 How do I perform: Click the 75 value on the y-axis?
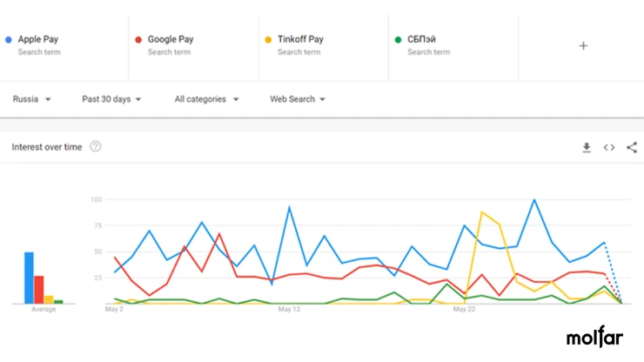pyautogui.click(x=97, y=225)
